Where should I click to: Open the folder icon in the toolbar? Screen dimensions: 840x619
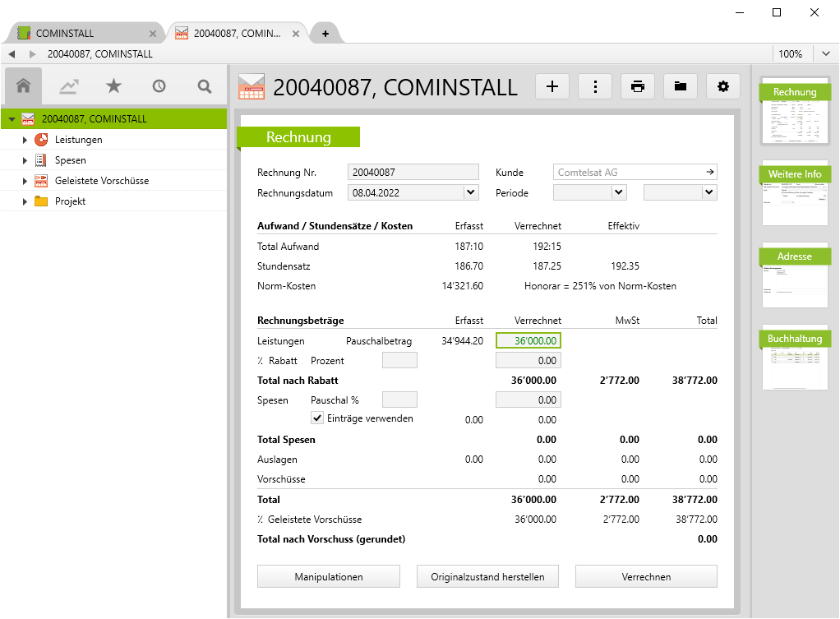click(681, 85)
